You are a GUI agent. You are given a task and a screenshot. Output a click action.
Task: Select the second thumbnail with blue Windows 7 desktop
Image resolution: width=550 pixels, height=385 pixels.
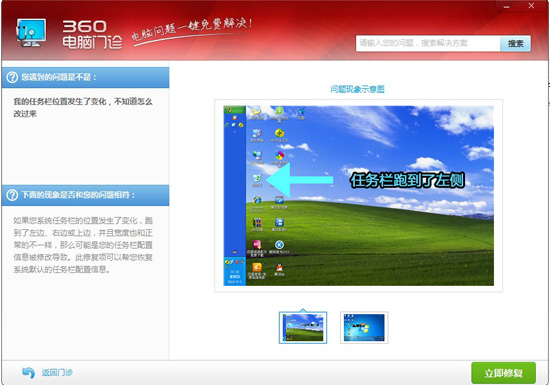364,327
